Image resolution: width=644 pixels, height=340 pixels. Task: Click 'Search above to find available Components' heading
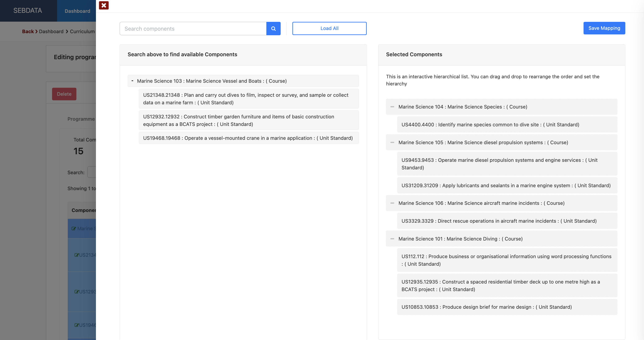click(x=182, y=54)
